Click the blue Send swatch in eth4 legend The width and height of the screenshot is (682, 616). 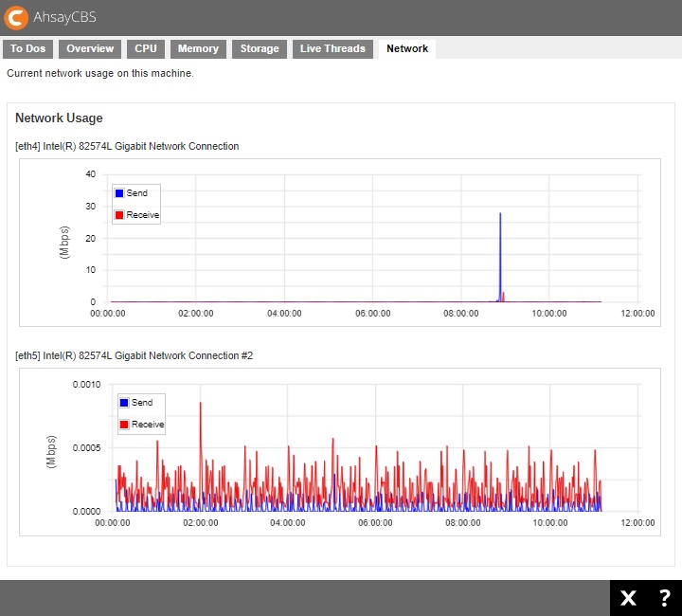click(x=119, y=193)
